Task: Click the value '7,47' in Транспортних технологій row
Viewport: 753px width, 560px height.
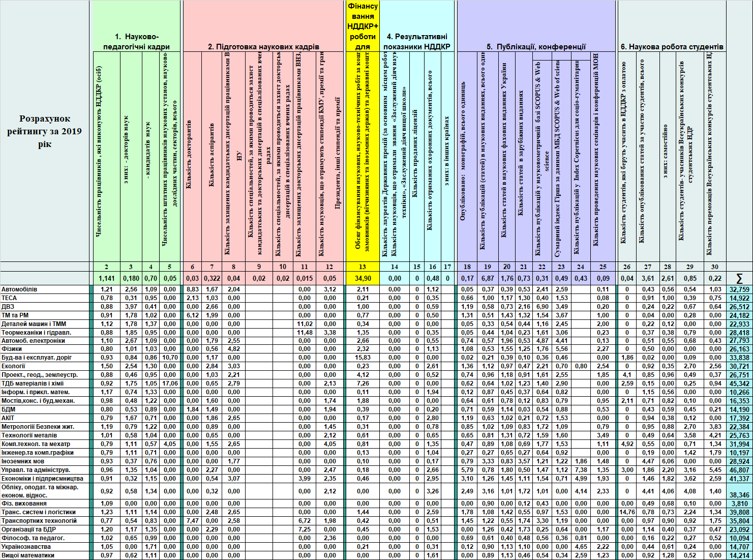Action: tap(192, 521)
